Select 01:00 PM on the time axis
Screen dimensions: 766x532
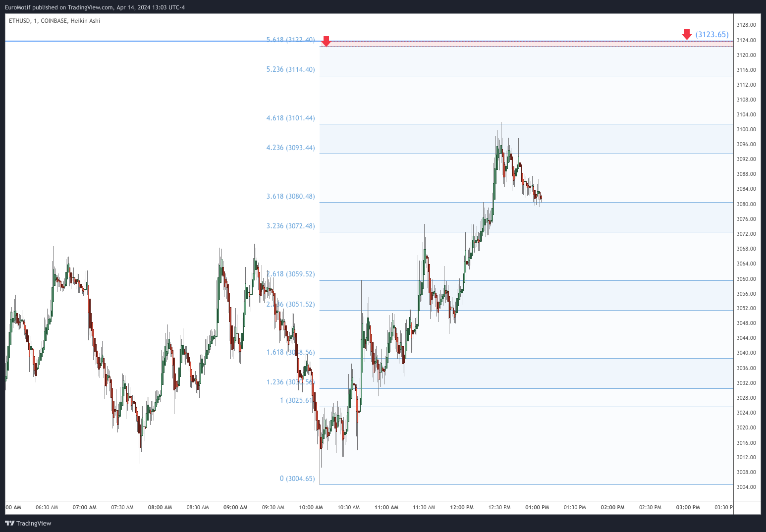tap(538, 507)
